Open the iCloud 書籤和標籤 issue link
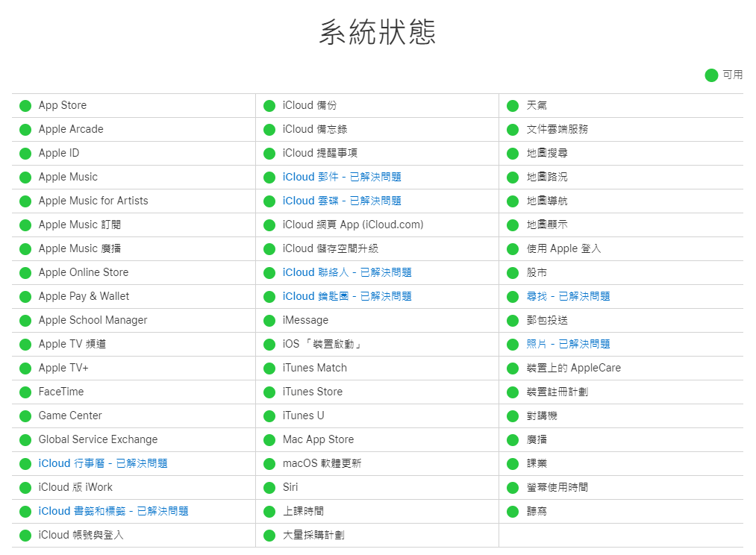This screenshot has width=756, height=555. (x=114, y=511)
